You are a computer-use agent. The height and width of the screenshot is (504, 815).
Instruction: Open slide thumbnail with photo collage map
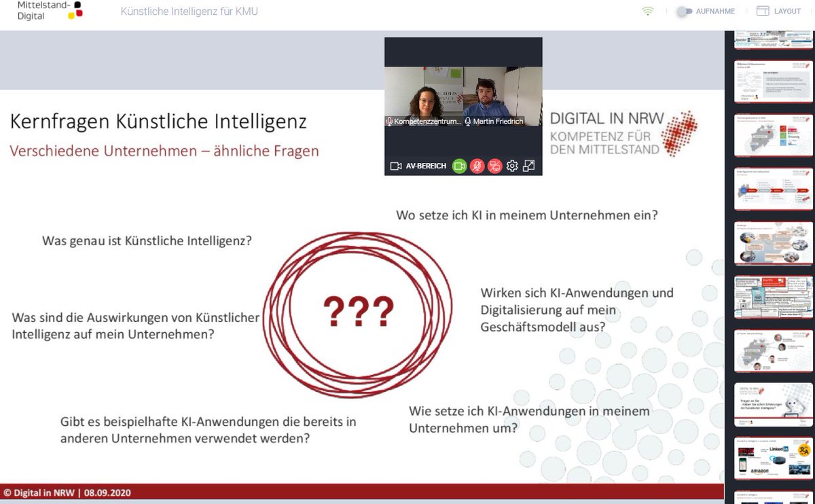tap(774, 243)
